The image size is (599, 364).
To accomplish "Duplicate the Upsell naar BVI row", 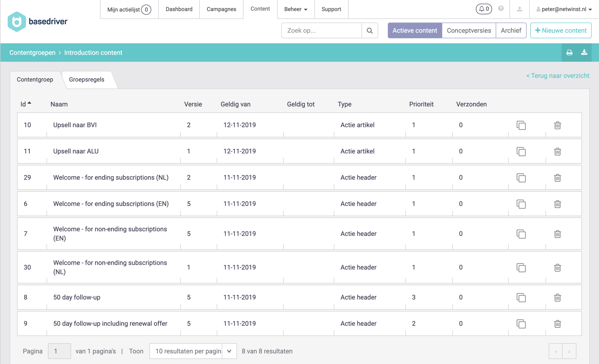I will point(521,125).
